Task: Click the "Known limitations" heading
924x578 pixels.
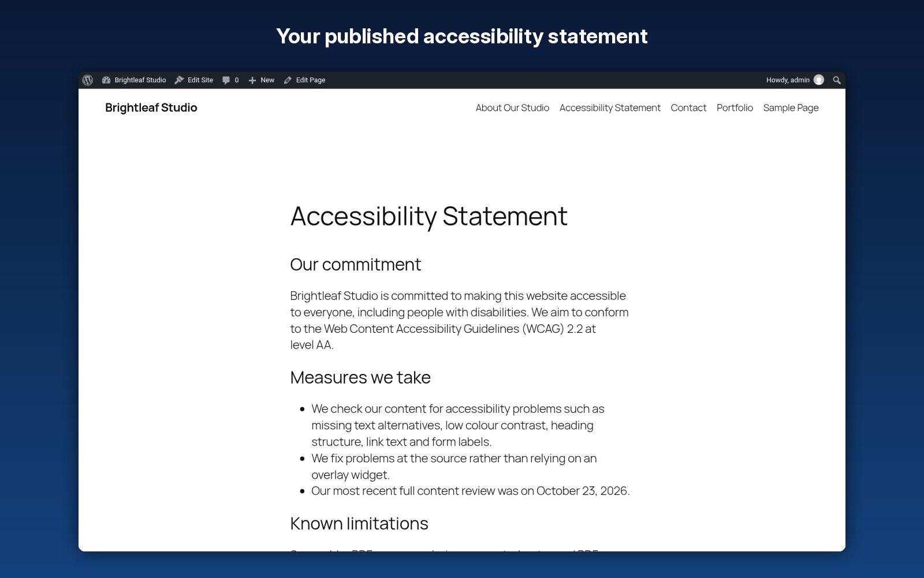Action: coord(359,524)
